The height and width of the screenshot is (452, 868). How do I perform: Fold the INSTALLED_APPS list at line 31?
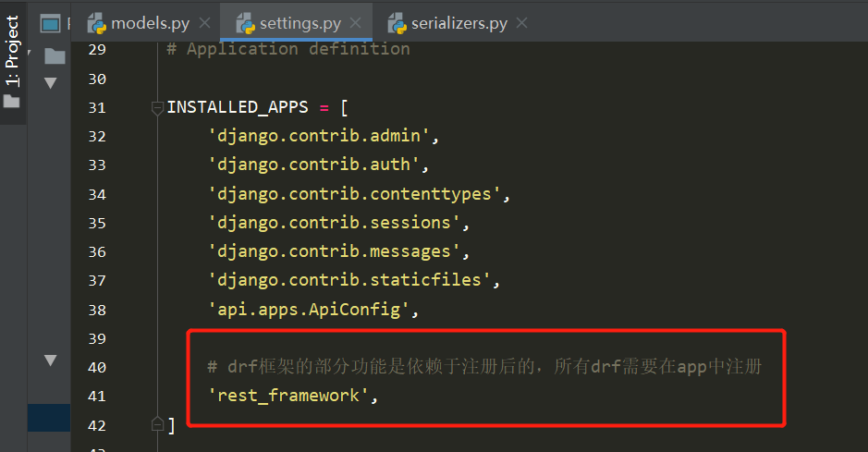(157, 108)
